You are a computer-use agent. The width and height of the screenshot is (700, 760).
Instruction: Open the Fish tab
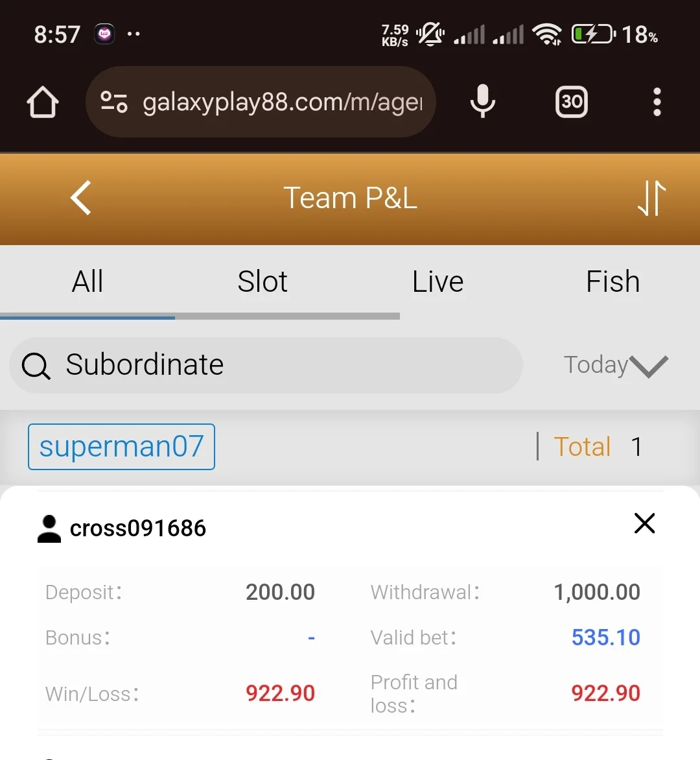click(x=612, y=281)
